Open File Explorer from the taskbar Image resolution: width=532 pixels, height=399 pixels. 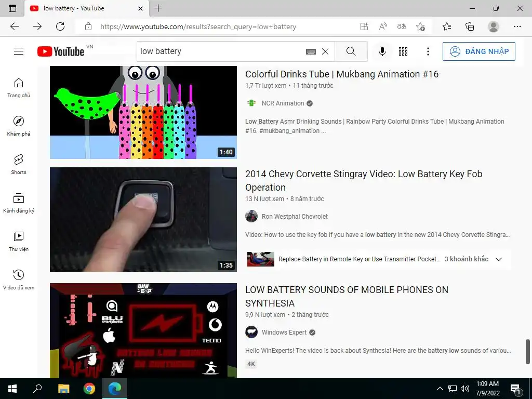click(63, 389)
